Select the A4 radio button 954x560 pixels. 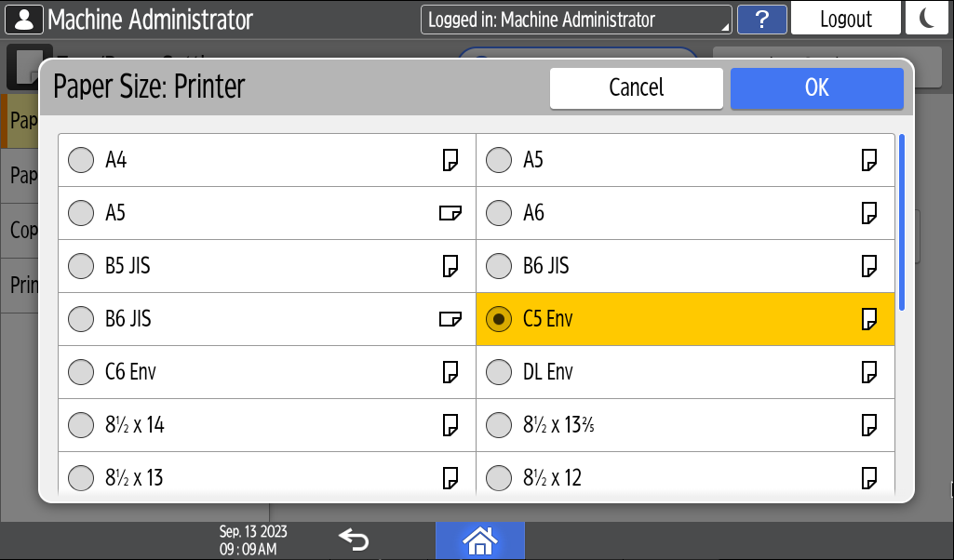point(82,160)
